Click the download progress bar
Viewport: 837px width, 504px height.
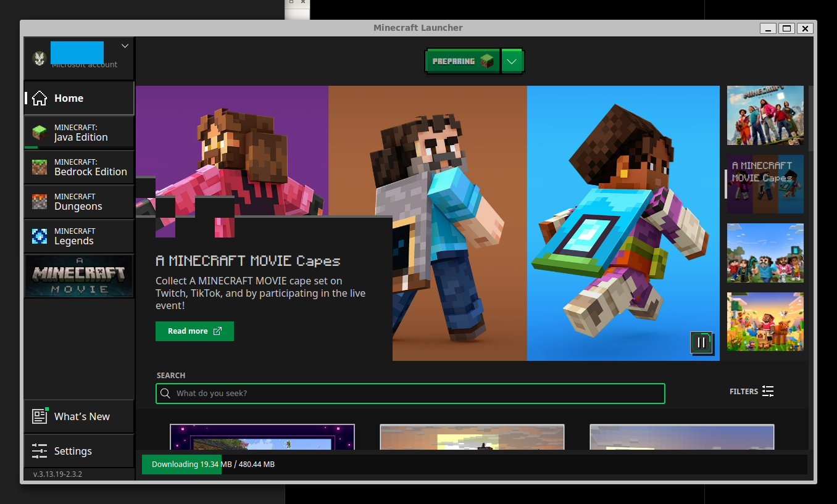tap(475, 465)
